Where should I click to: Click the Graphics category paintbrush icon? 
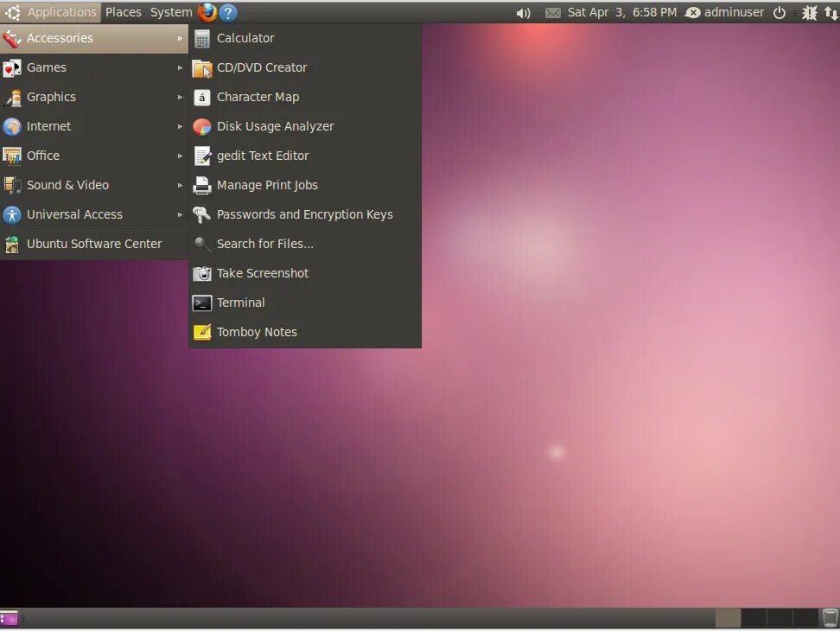pos(12,98)
